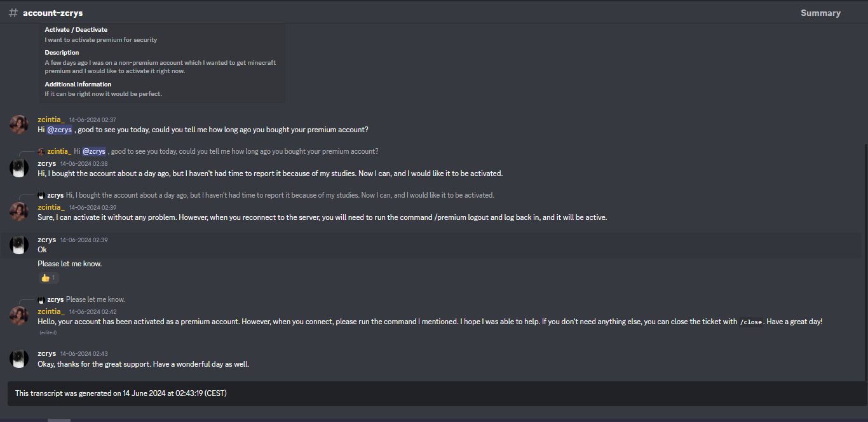Click the hashtag channel icon
The image size is (868, 422).
13,12
